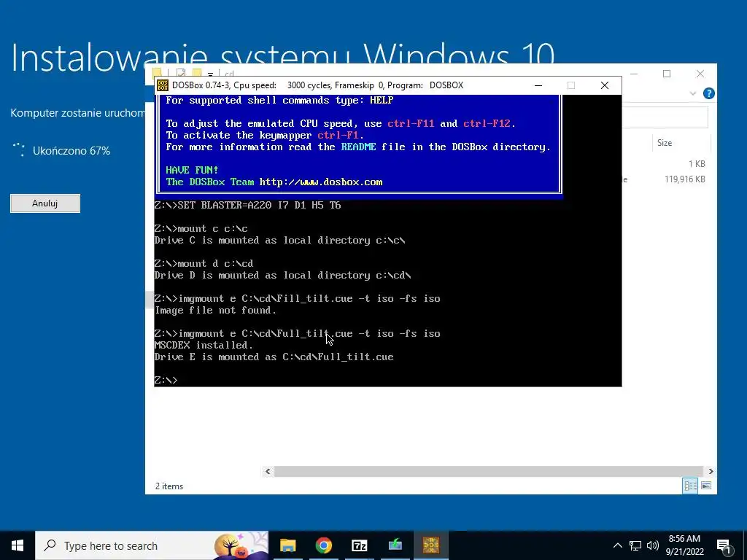
Task: Click the imgmount Fill_tilt.cue command line
Action: coord(298,298)
